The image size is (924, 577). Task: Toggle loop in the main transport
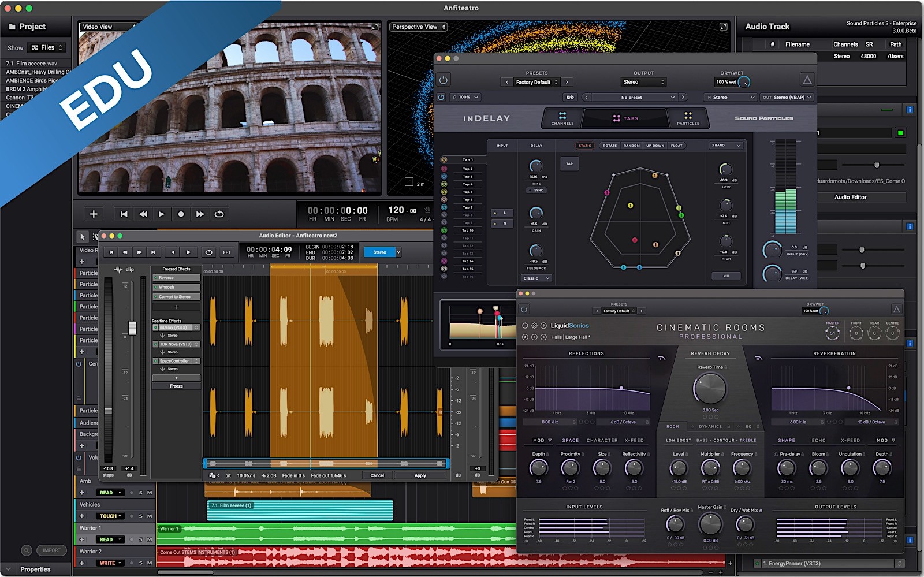[x=219, y=214]
